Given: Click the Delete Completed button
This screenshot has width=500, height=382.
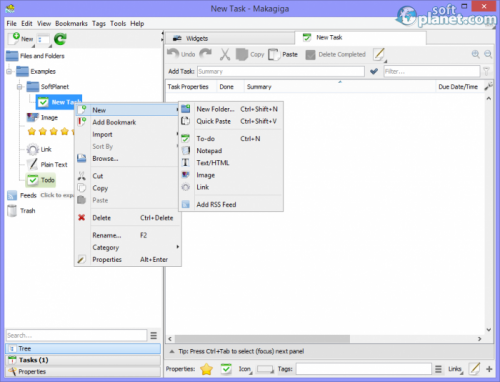Looking at the screenshot, I should pyautogui.click(x=336, y=54).
